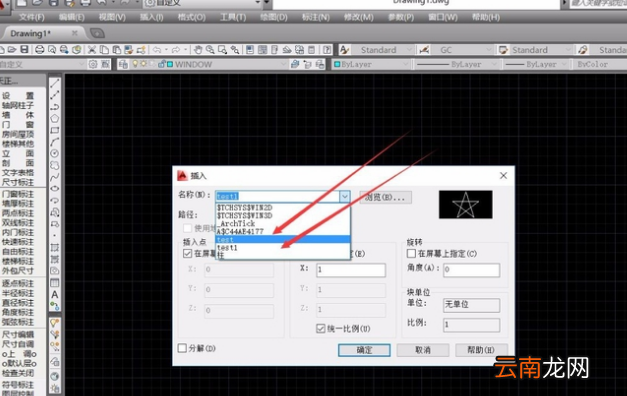The image size is (627, 396).
Task: Click the 帮助(H) button
Action: 481,350
